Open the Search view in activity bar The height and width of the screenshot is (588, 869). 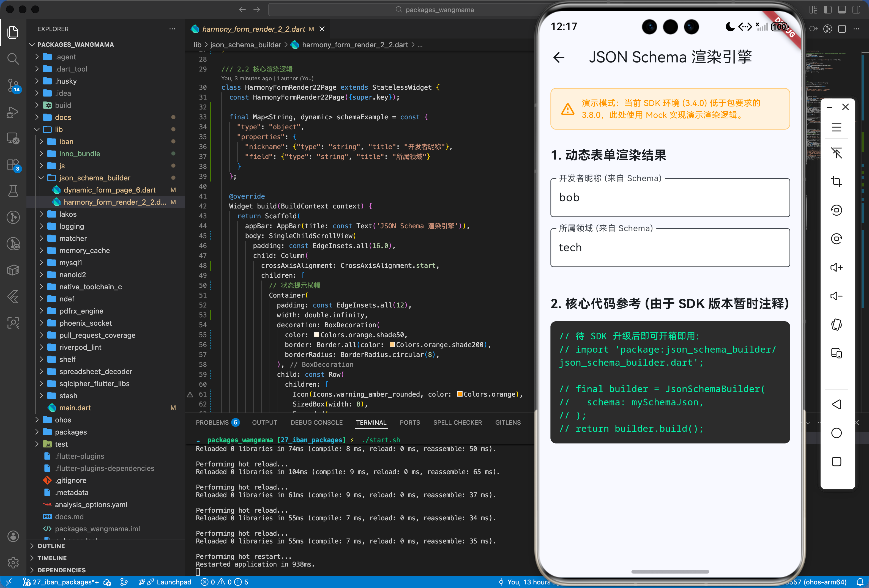click(x=13, y=59)
